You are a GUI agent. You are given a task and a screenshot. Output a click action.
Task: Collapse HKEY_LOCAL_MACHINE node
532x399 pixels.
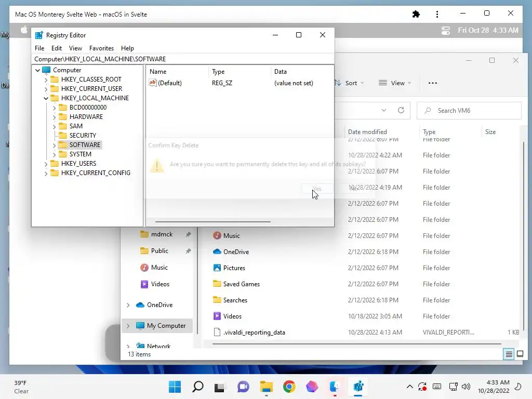pyautogui.click(x=46, y=98)
